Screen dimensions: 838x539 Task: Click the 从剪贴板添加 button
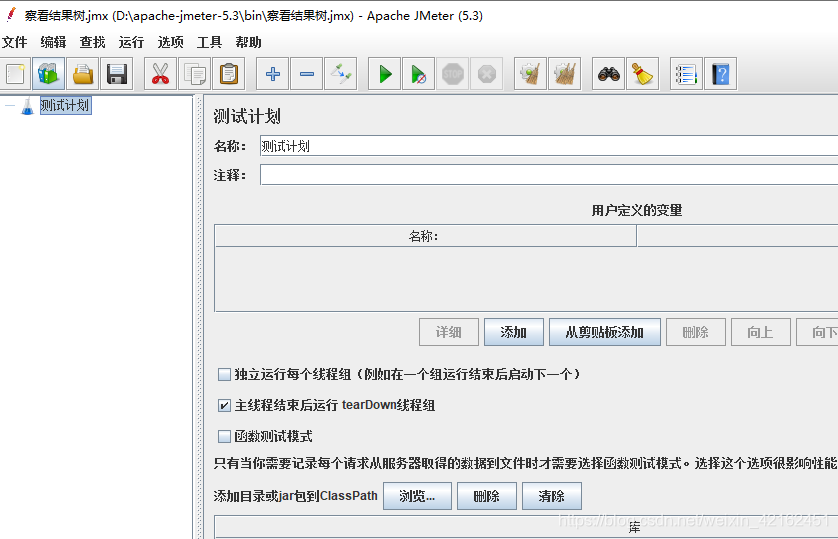point(604,332)
